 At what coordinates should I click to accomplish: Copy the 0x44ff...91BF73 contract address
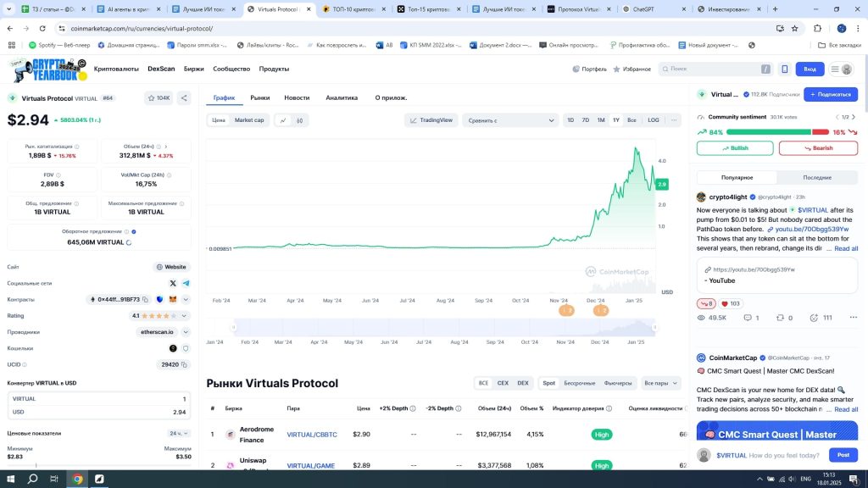[146, 299]
